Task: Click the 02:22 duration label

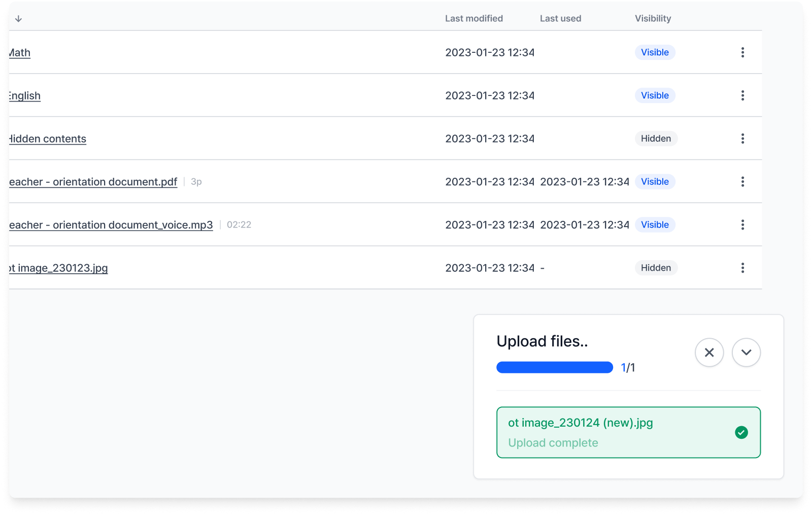Action: click(239, 225)
